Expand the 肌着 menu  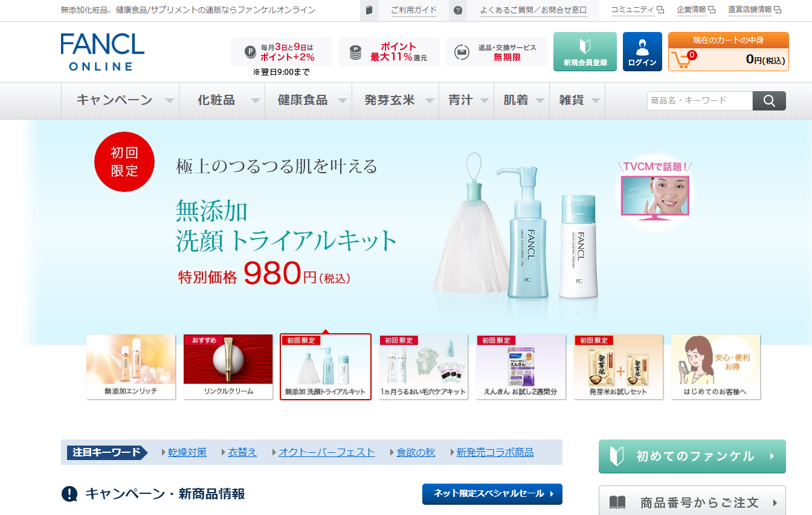coord(522,101)
